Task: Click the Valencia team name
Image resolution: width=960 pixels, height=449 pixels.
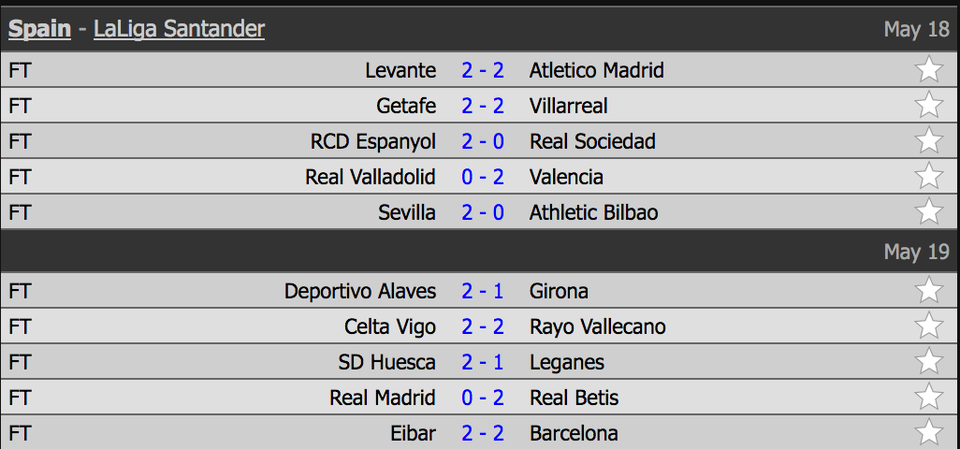Action: click(566, 177)
